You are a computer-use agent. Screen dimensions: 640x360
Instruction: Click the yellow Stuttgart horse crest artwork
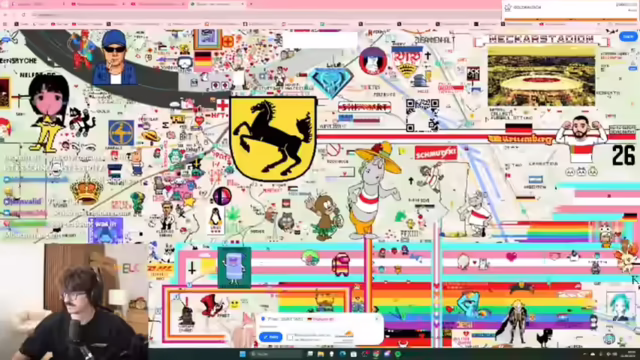[273, 139]
